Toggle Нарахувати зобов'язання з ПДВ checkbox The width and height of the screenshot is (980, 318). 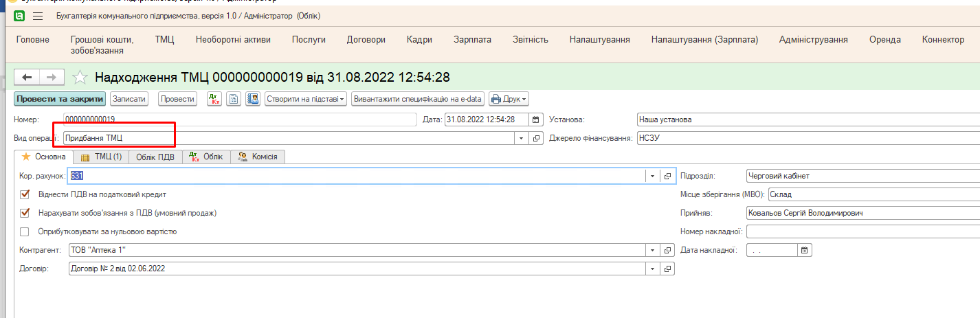[25, 213]
